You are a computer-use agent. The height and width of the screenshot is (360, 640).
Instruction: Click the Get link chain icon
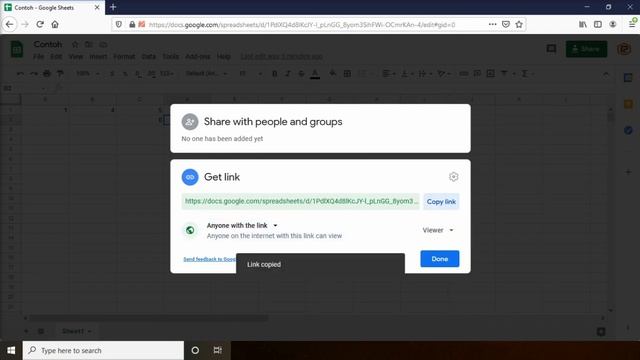[190, 177]
